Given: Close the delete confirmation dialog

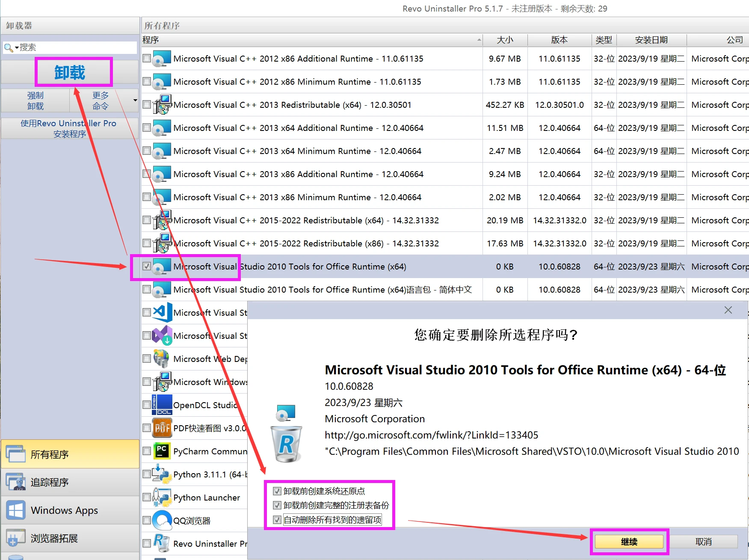Looking at the screenshot, I should [728, 310].
